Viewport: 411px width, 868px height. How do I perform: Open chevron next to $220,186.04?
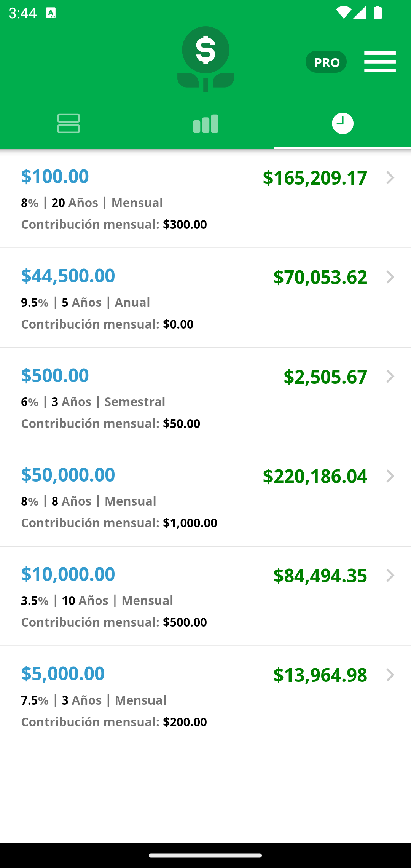pos(390,476)
